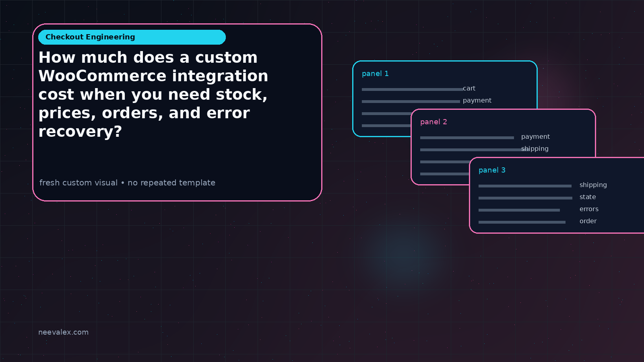Click 'state' label in panel 3
644x362 pixels.
pyautogui.click(x=588, y=197)
